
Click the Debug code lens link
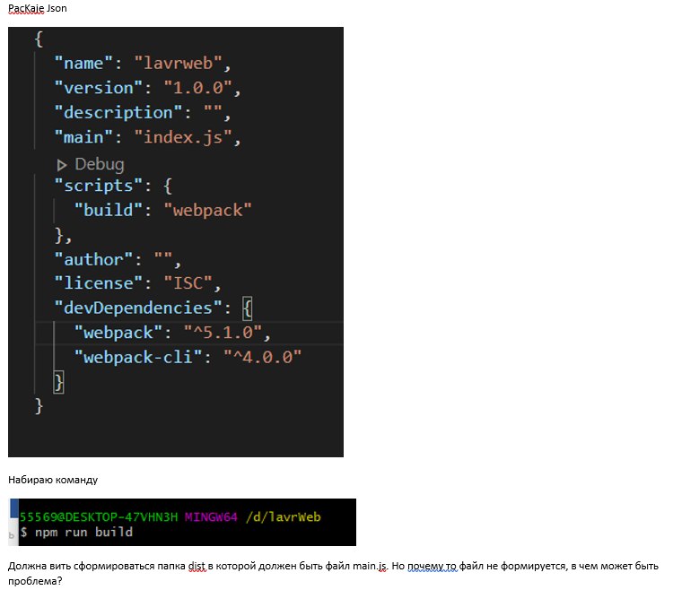[99, 164]
